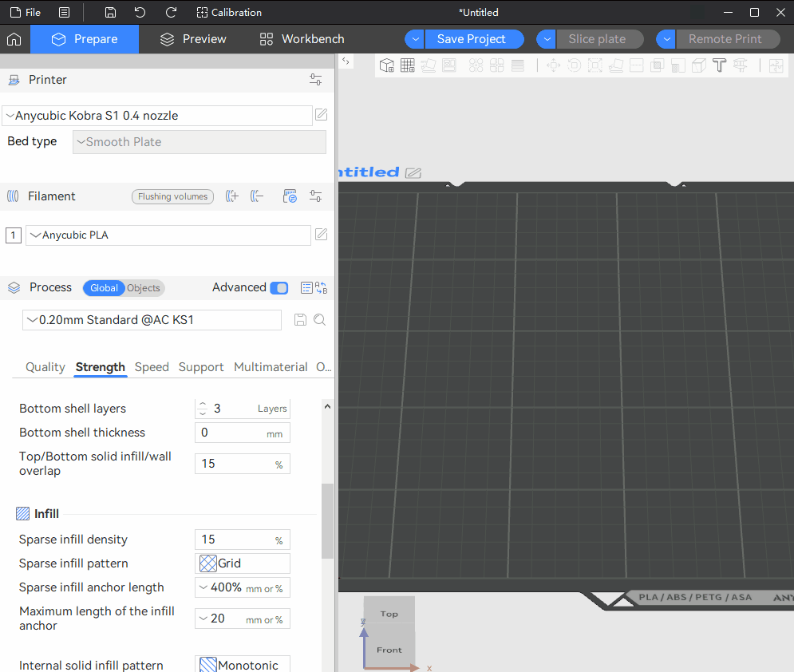Open the Sparse infill pattern dropdown

coord(243,563)
